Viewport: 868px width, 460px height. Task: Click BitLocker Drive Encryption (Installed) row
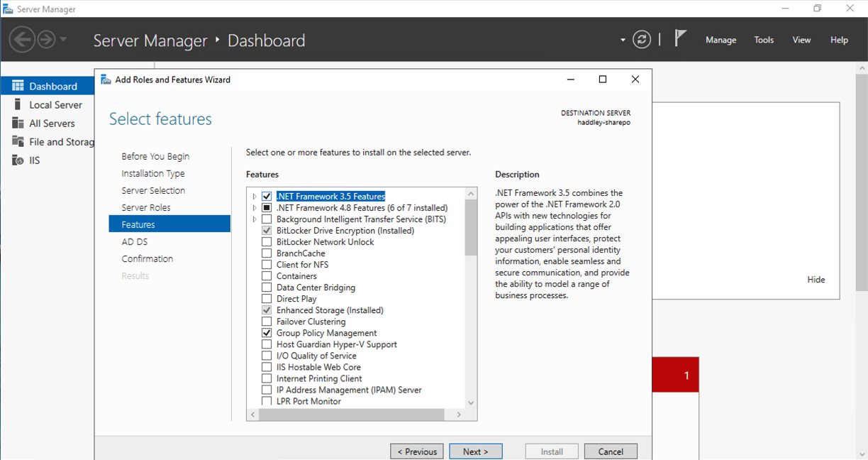(345, 231)
